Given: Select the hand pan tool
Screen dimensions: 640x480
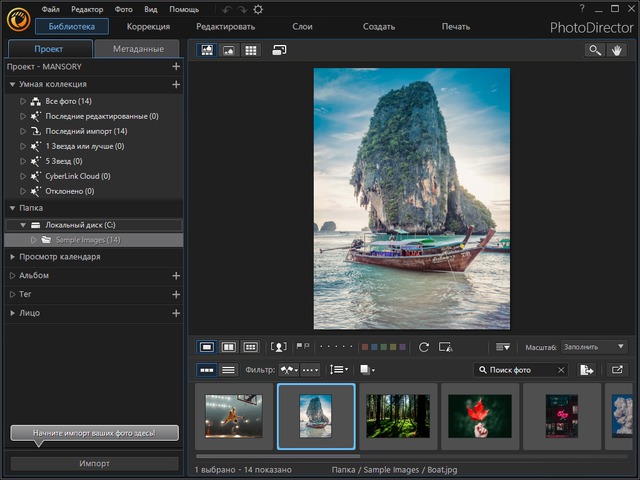Looking at the screenshot, I should [617, 50].
